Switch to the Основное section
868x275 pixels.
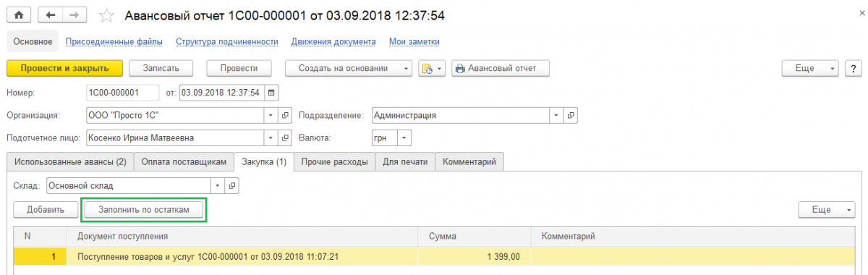32,42
